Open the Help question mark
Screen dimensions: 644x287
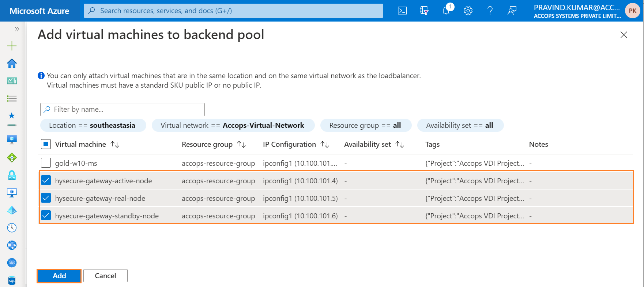(490, 11)
